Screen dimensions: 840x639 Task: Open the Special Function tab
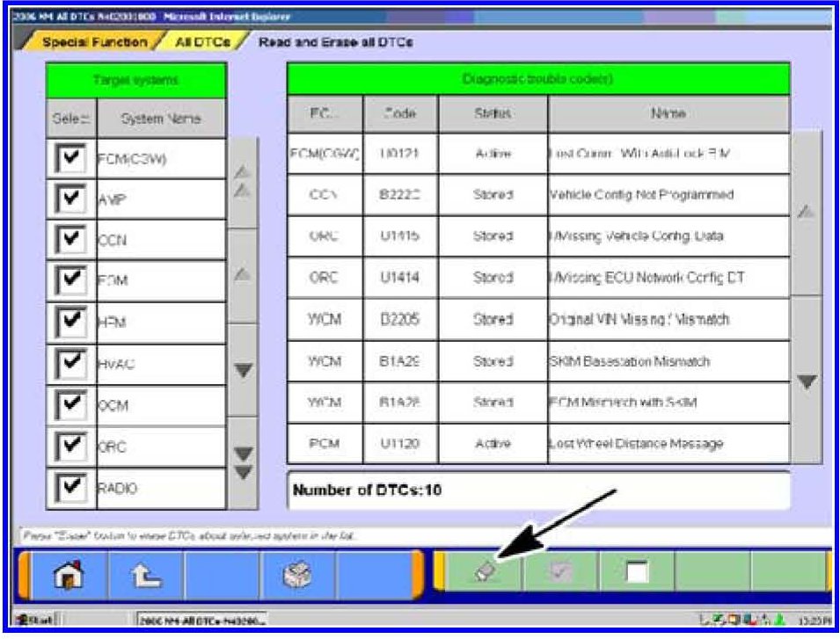95,42
